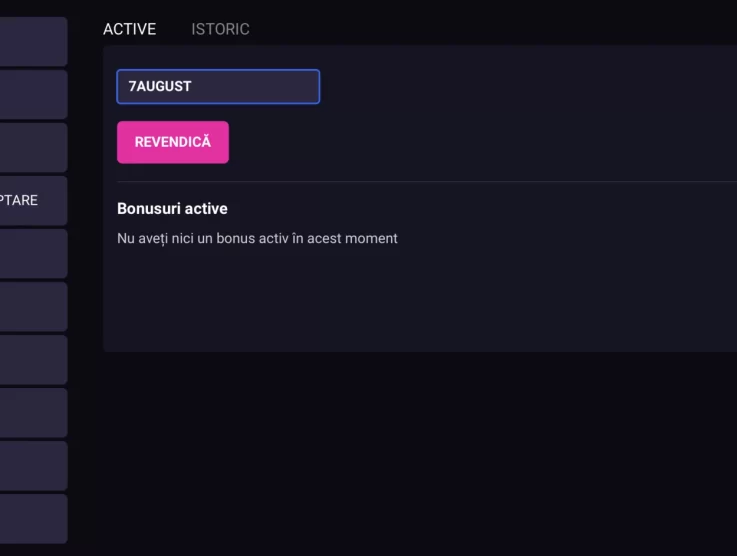Select the second-to-last sidebar menu box
Viewport: 737px width, 556px height.
click(x=33, y=466)
